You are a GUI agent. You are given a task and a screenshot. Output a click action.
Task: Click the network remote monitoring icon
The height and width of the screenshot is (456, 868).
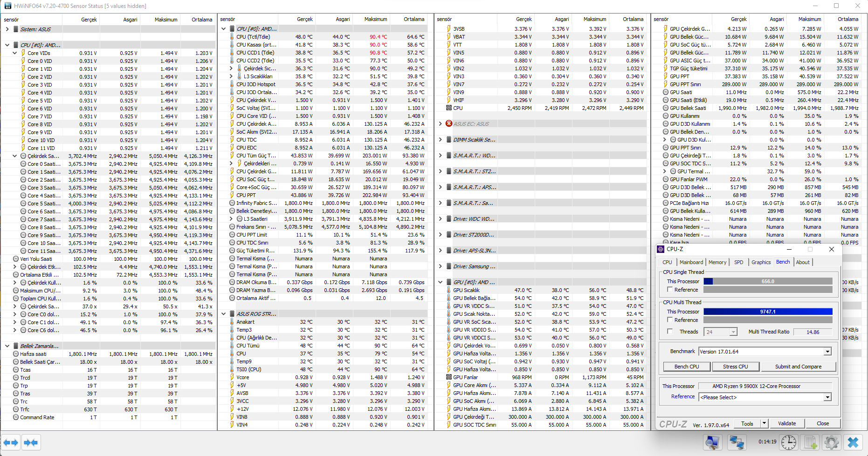pos(737,442)
